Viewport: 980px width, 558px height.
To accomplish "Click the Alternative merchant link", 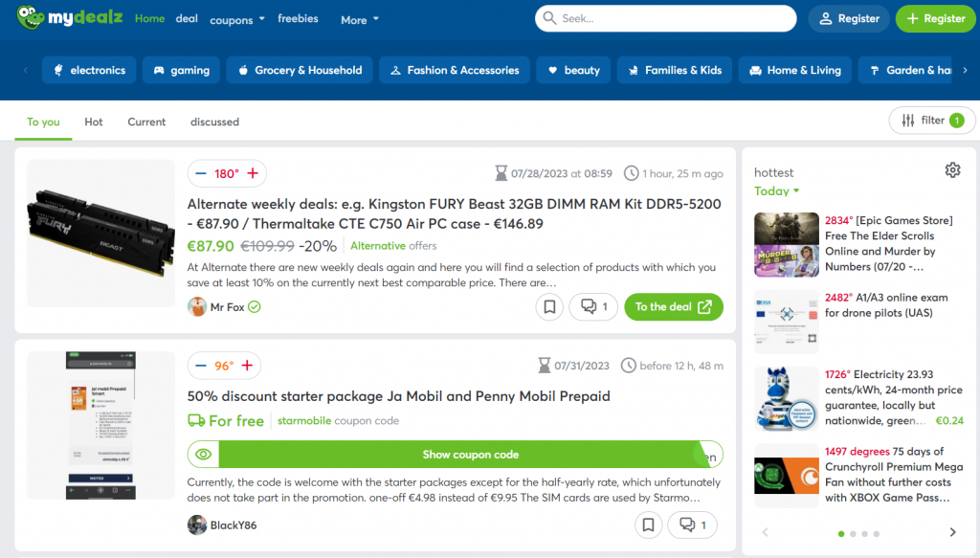I will [x=377, y=246].
